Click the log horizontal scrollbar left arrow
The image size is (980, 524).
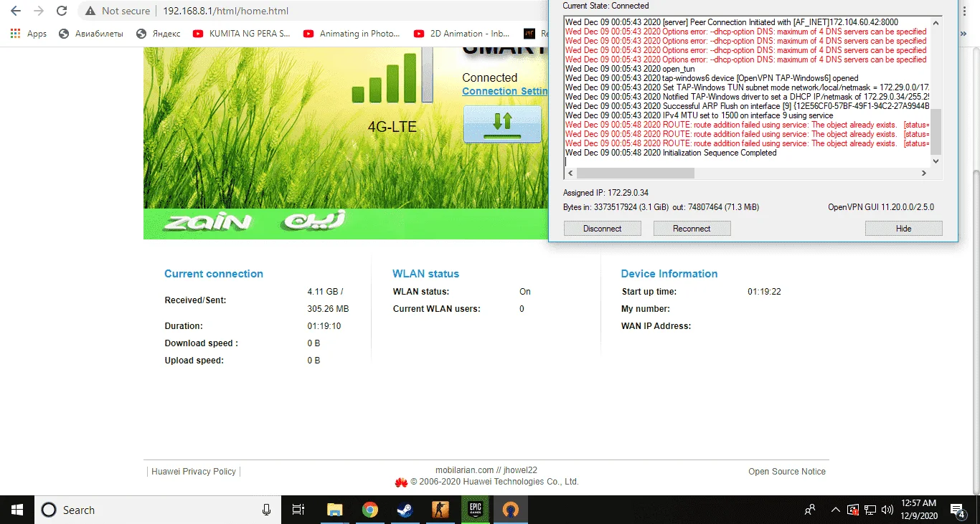(570, 173)
